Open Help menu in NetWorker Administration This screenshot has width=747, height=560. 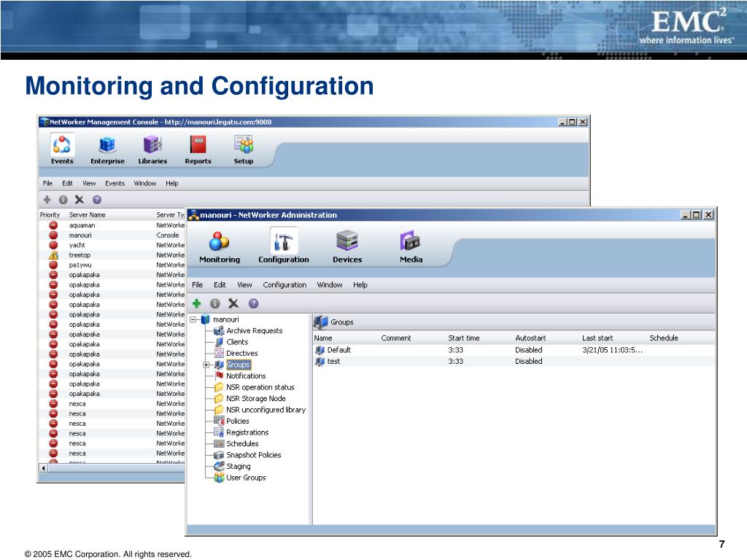tap(360, 285)
